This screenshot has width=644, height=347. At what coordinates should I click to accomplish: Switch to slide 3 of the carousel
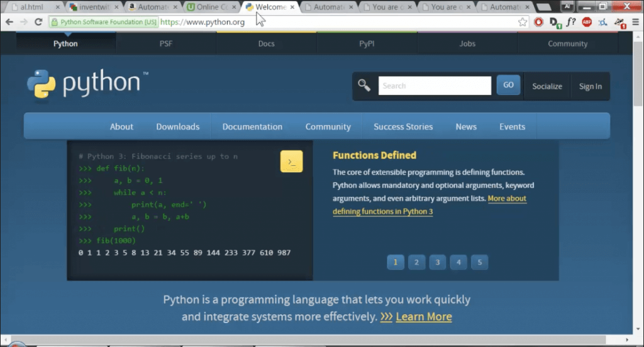point(437,262)
